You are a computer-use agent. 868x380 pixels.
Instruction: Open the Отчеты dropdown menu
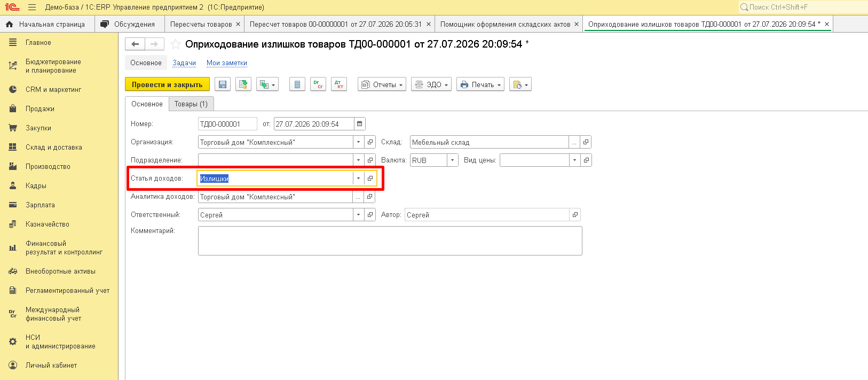coord(382,84)
